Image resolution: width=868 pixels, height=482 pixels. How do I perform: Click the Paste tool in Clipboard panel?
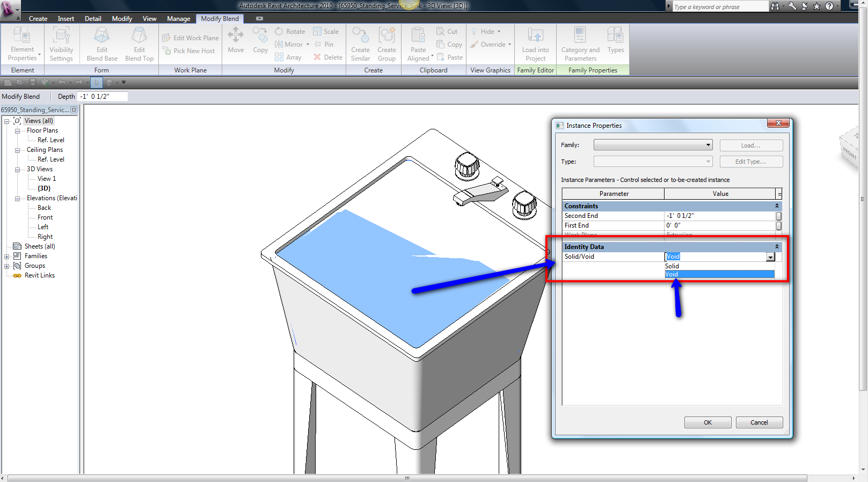pyautogui.click(x=450, y=57)
